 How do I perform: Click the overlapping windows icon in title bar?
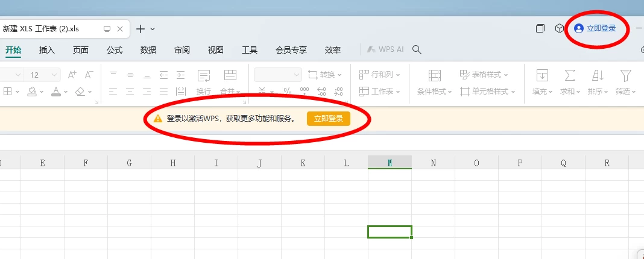540,28
